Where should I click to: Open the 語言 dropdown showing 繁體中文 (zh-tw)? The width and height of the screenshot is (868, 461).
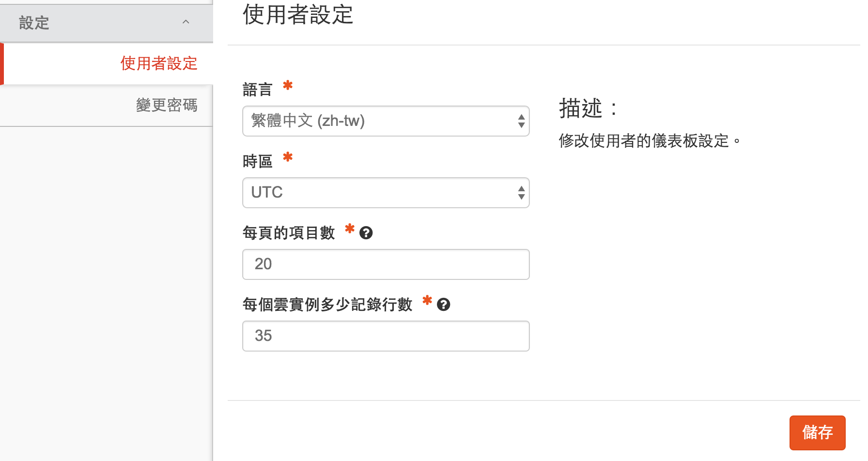coord(386,121)
